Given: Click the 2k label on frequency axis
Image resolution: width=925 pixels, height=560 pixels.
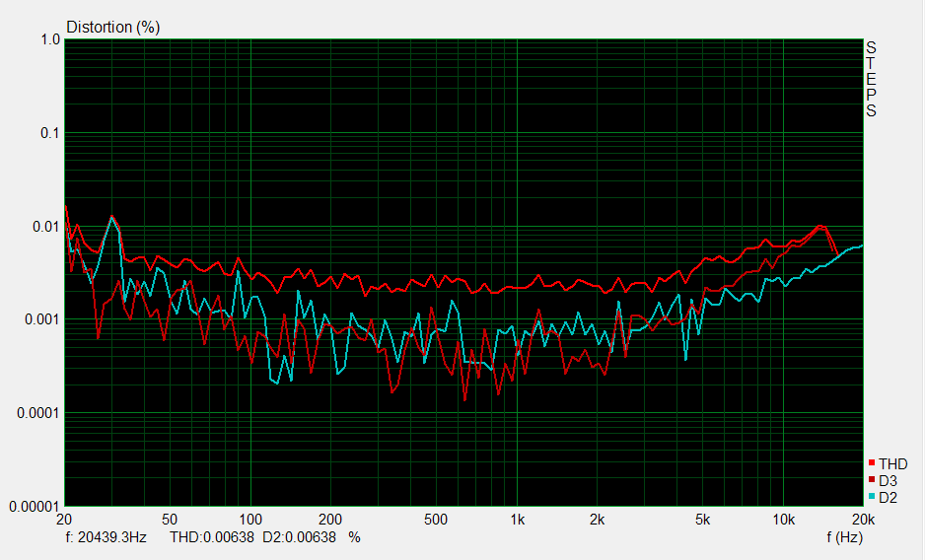Looking at the screenshot, I should (597, 520).
